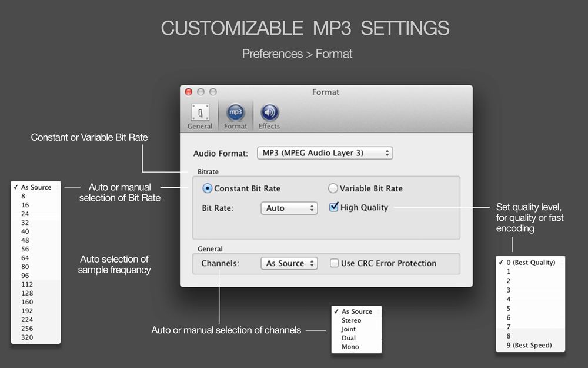Choose 96 in bit rate list
This screenshot has height=368, width=588.
pyautogui.click(x=36, y=275)
